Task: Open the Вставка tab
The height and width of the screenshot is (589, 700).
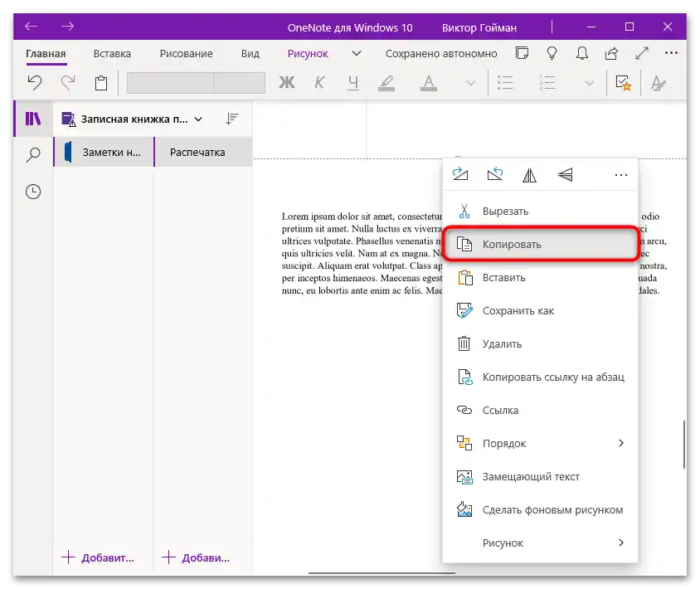Action: [x=112, y=54]
